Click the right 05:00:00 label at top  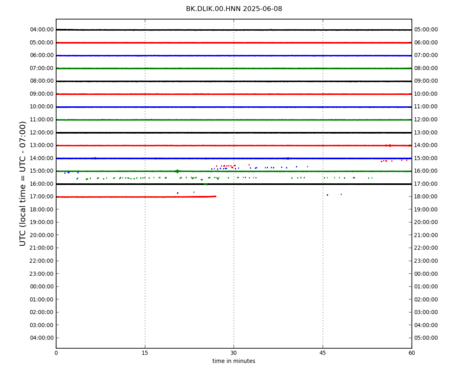pos(426,30)
